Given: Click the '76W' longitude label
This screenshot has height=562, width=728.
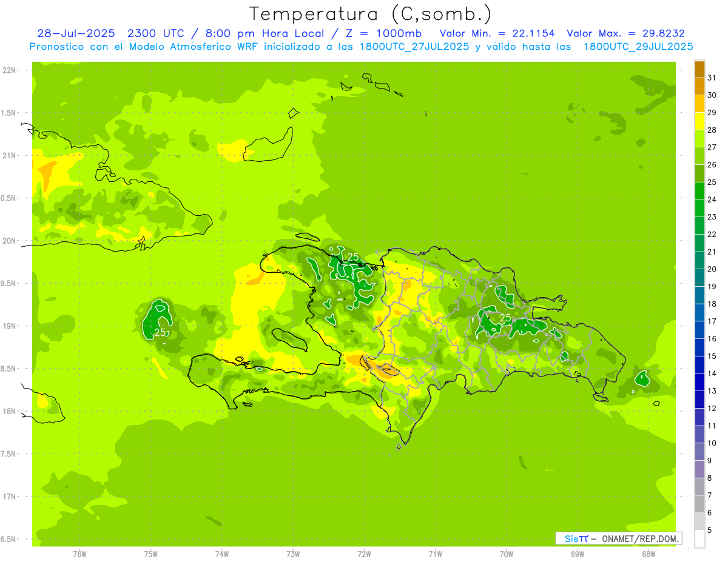Looking at the screenshot, I should point(79,554).
